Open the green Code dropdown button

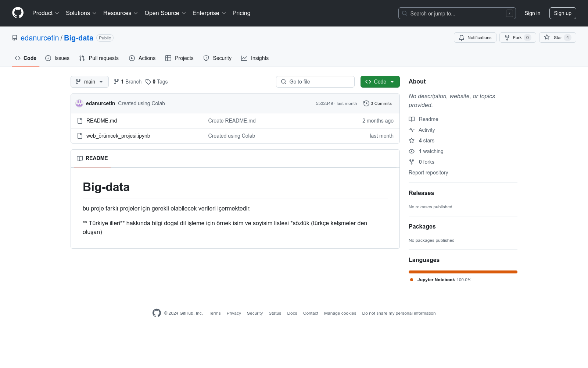coord(380,82)
